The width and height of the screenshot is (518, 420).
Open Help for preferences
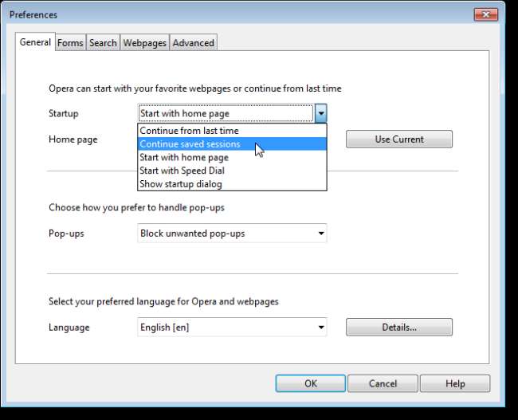455,383
